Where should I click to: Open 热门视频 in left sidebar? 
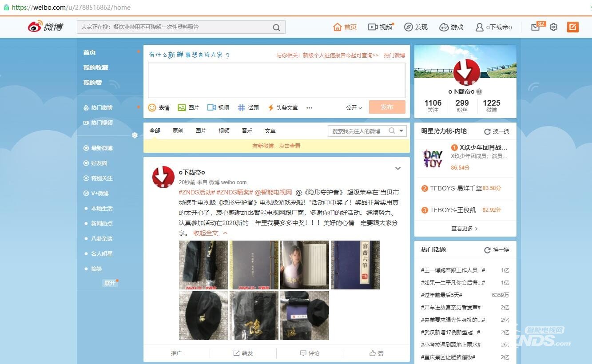(x=98, y=123)
